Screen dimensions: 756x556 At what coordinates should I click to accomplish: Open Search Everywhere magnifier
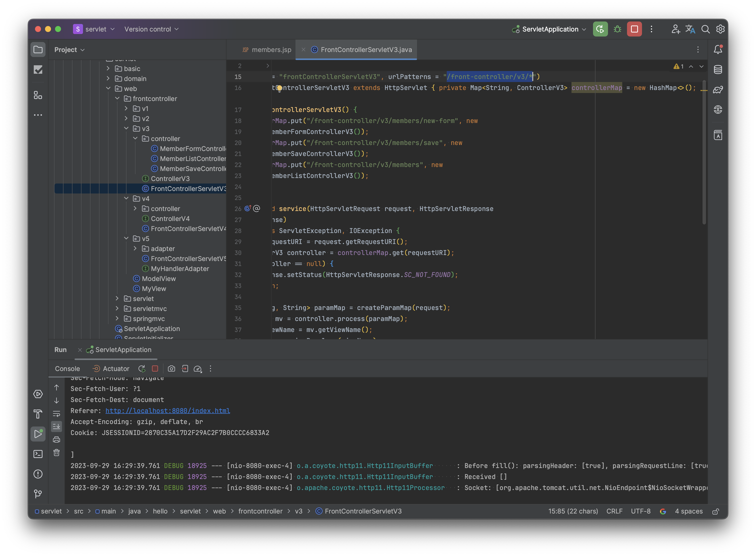click(705, 29)
